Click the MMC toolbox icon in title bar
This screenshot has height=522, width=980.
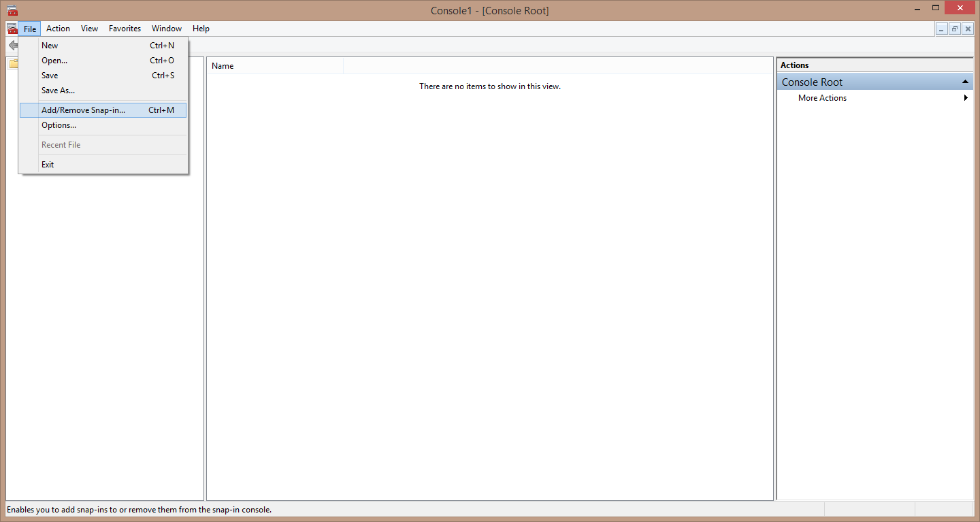[12, 10]
